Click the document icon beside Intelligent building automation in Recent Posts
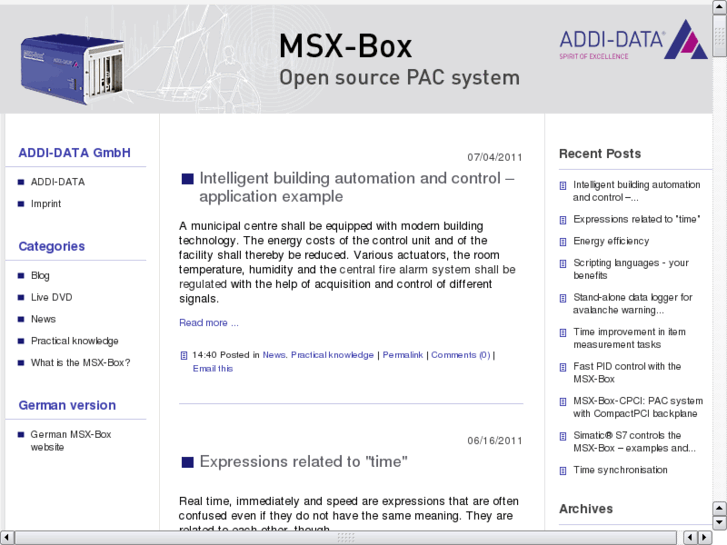Viewport: 727px width, 545px height. pos(563,186)
